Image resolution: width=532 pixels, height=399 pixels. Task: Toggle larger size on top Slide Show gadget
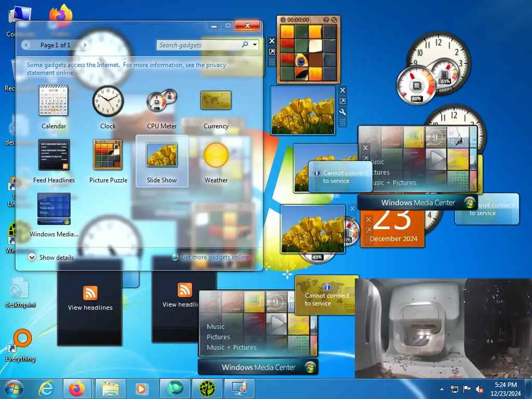tap(342, 101)
